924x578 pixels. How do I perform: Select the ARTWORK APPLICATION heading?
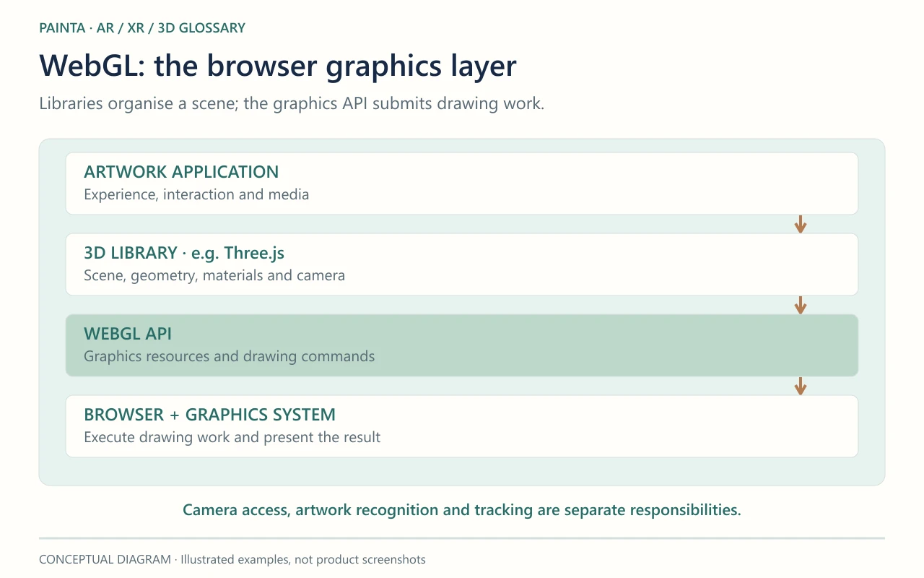coord(181,172)
